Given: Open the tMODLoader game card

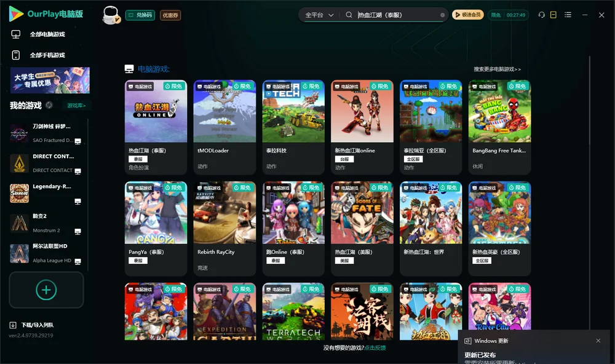Looking at the screenshot, I should pos(224,127).
